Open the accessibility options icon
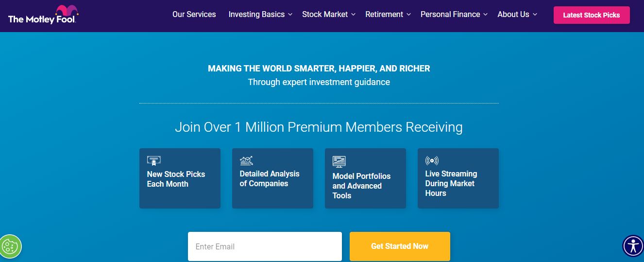Image resolution: width=644 pixels, height=262 pixels. [x=633, y=246]
